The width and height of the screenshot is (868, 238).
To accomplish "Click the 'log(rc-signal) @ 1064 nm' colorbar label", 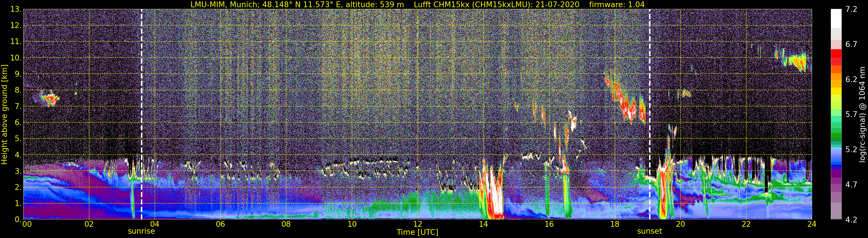I will tap(863, 114).
